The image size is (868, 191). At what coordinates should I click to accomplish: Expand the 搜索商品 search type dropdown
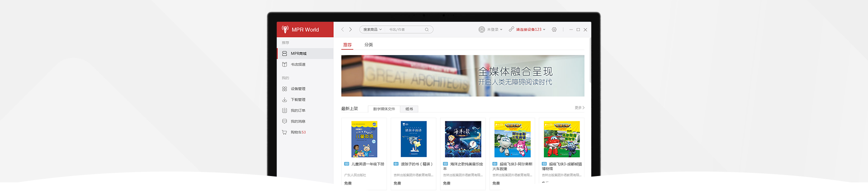click(373, 29)
